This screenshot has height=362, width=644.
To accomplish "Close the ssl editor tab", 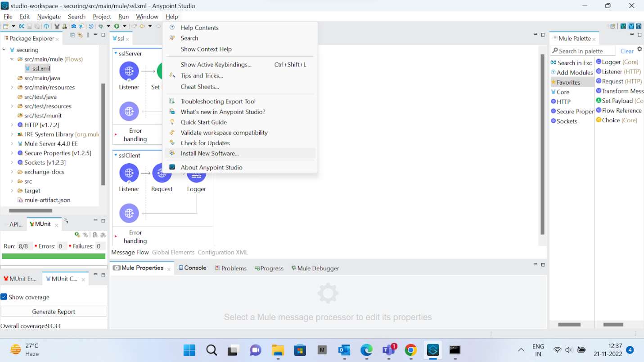I will pos(128,40).
